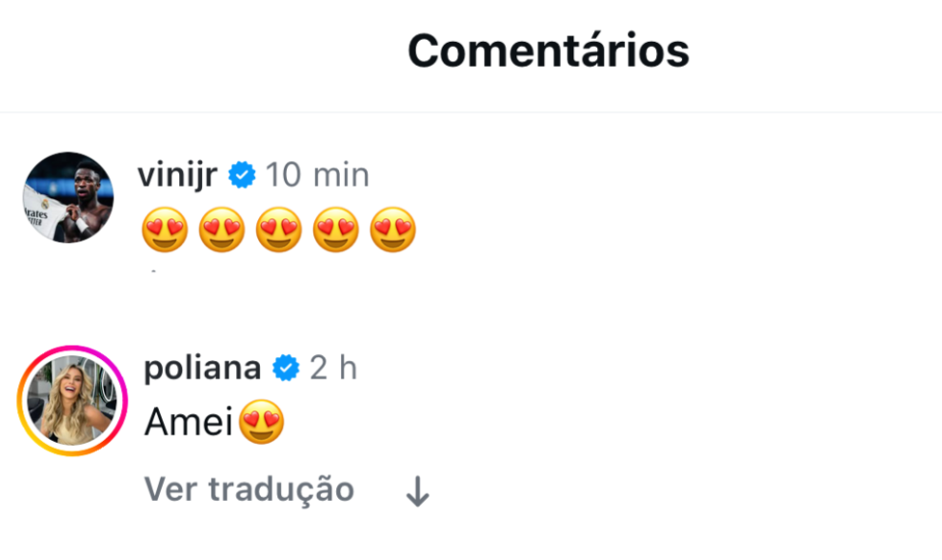Open vinijr's profile picture

pyautogui.click(x=69, y=197)
